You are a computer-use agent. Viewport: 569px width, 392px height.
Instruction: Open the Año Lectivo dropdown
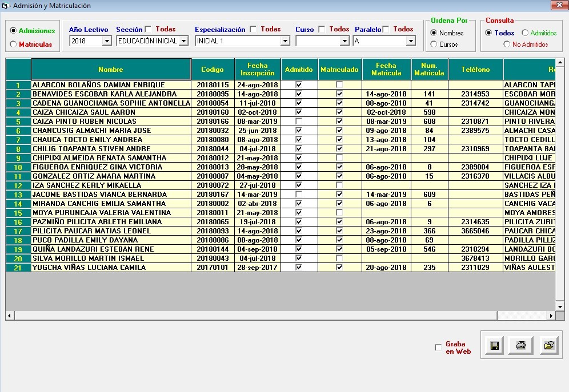[x=107, y=41]
